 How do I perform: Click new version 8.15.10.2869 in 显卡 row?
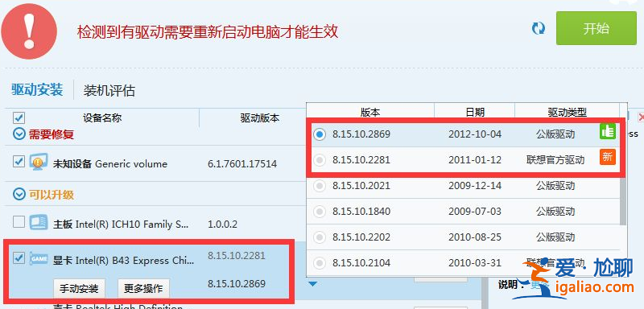point(237,283)
